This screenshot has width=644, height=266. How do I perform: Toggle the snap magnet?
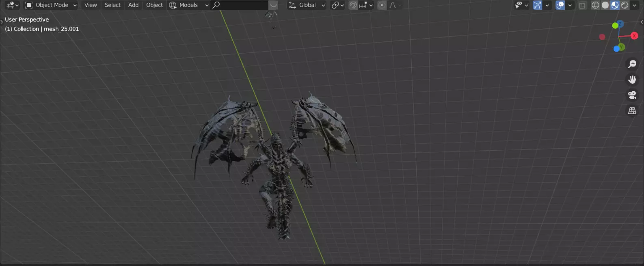click(x=353, y=5)
